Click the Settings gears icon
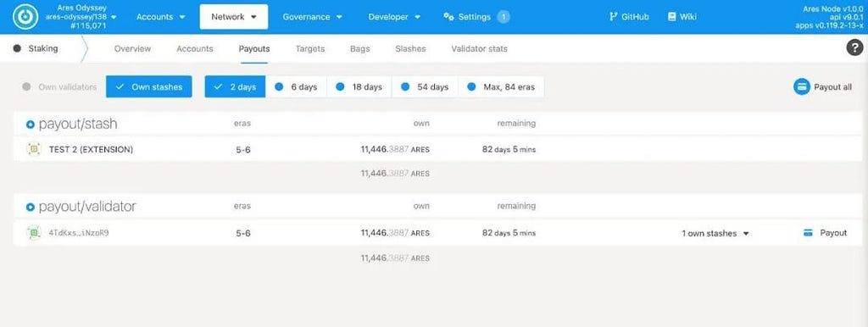This screenshot has height=327, width=868. 449,17
